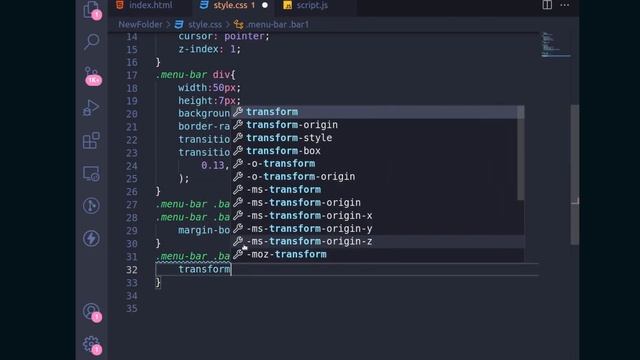Select the -moz-transform suggestion
This screenshot has width=640, height=360.
[378, 255]
